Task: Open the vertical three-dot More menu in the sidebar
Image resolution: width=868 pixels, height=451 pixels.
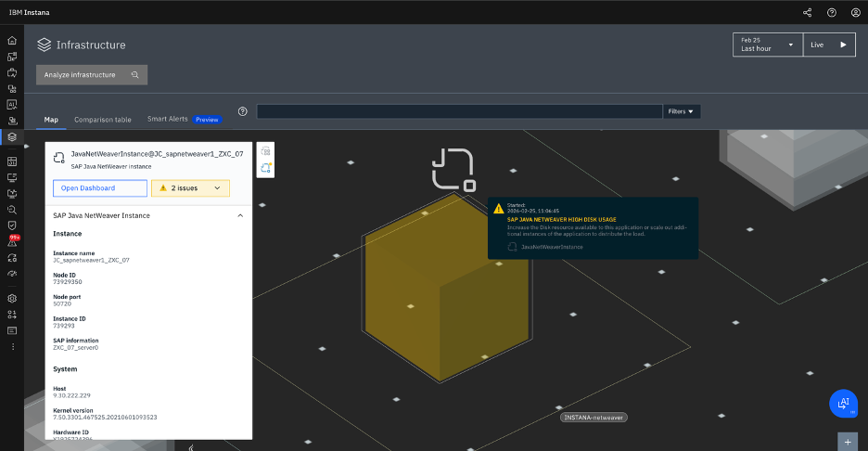Action: pos(13,347)
